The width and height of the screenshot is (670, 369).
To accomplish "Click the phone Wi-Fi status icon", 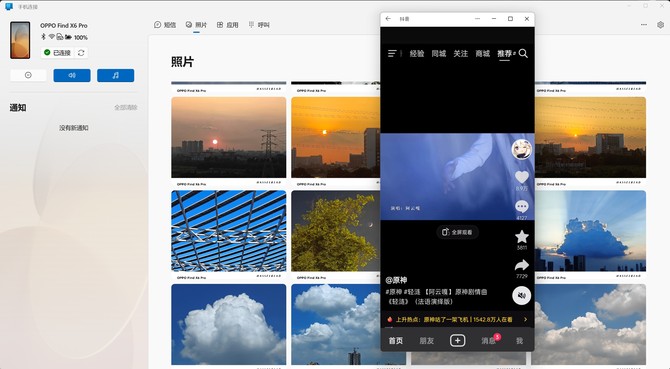I will click(x=52, y=37).
